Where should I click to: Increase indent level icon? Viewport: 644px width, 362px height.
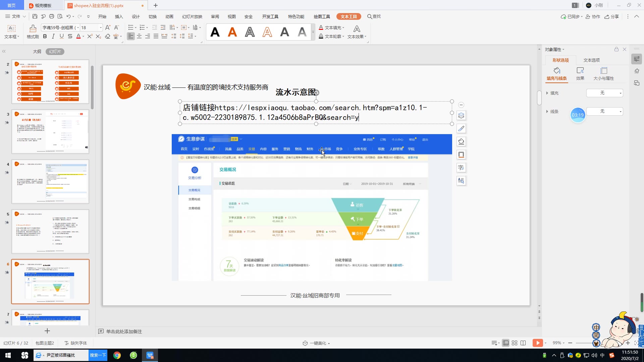163,27
